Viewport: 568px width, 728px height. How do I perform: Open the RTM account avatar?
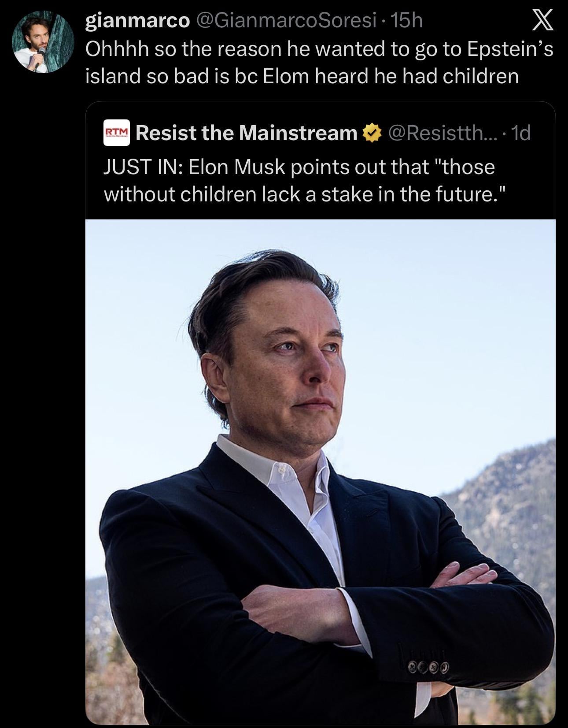coord(117,132)
